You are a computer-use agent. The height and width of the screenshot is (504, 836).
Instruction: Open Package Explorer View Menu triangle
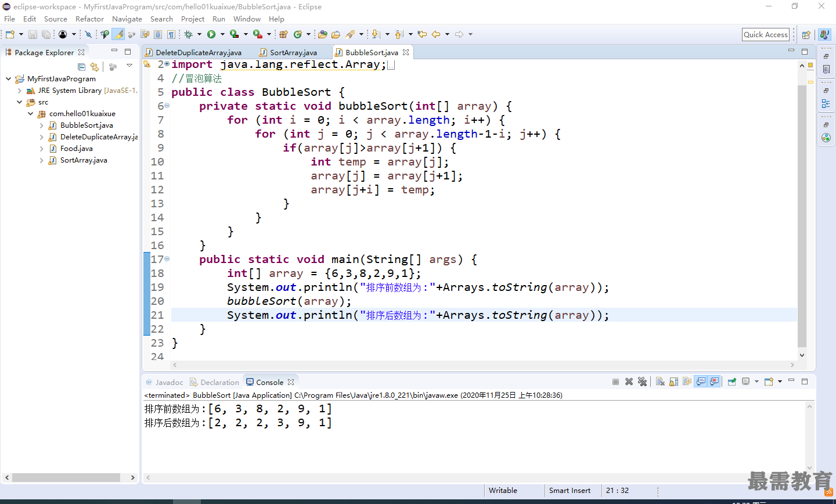point(129,66)
